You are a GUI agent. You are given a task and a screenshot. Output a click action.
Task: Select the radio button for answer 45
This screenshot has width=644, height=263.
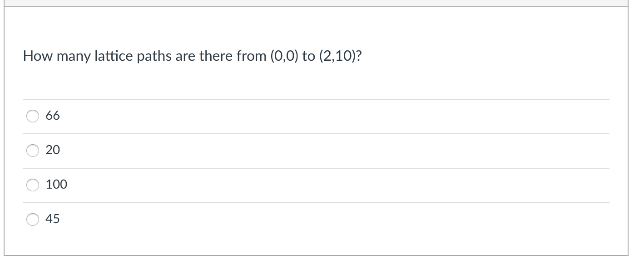point(32,219)
